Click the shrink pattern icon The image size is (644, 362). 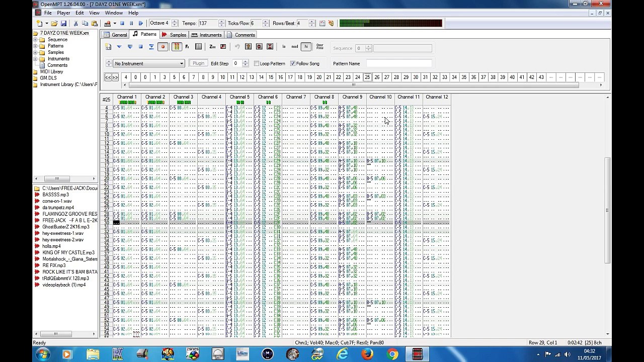[270, 47]
